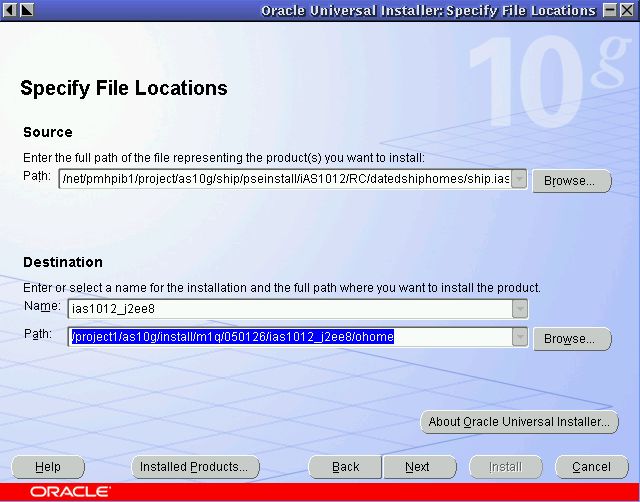Browse for the Destination path
The height and width of the screenshot is (502, 640).
(572, 339)
